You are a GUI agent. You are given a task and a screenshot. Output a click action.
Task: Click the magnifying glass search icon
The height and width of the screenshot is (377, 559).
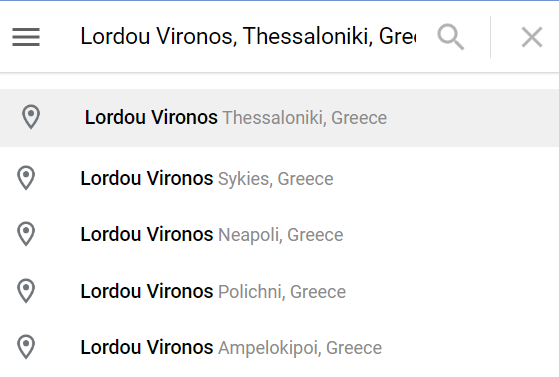tap(451, 37)
